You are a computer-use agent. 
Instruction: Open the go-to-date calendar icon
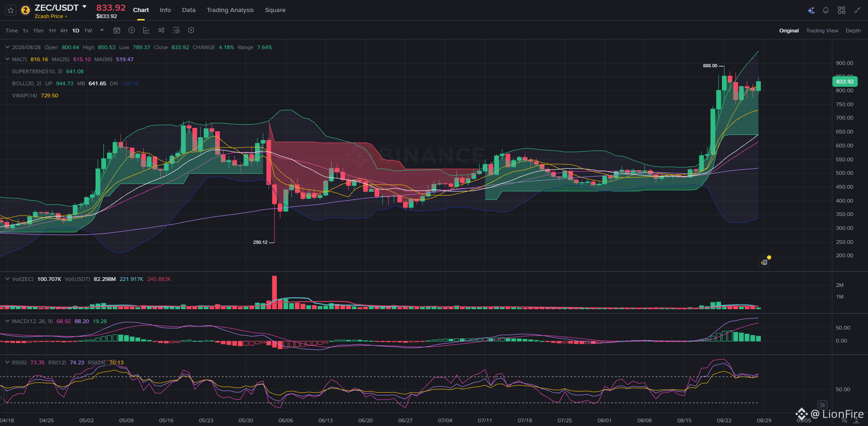click(117, 31)
